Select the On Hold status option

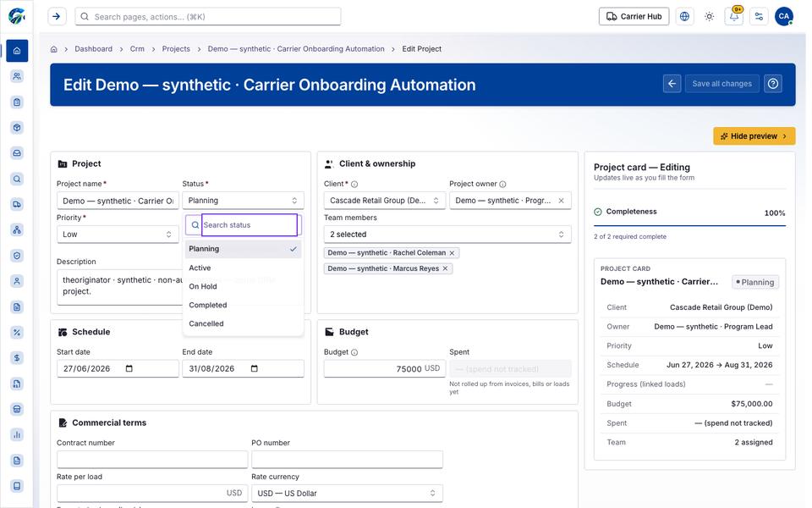(243, 287)
